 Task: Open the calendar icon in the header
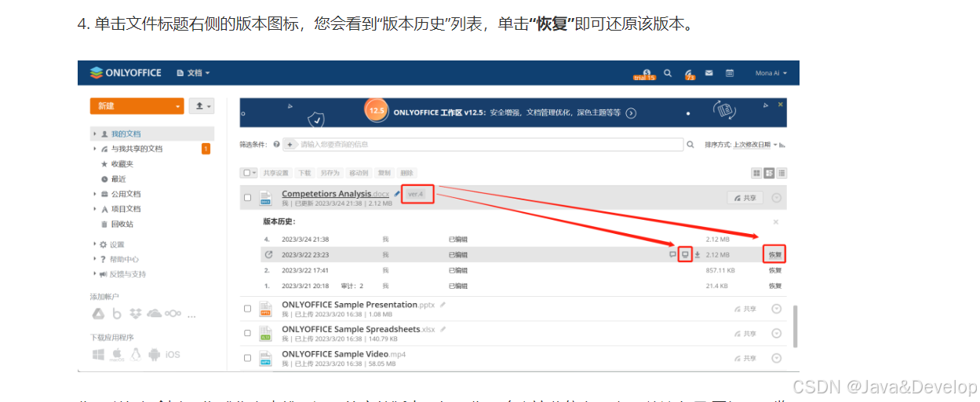(730, 73)
